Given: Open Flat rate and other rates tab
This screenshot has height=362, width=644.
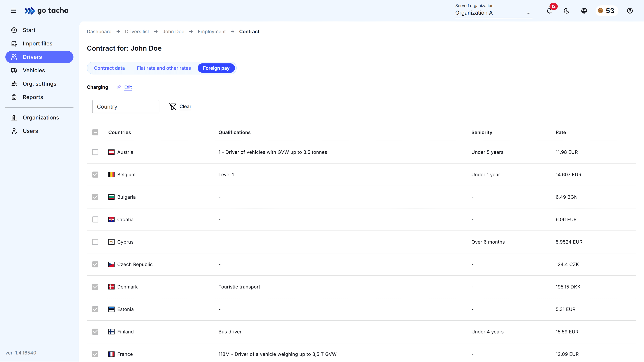Looking at the screenshot, I should (x=164, y=68).
